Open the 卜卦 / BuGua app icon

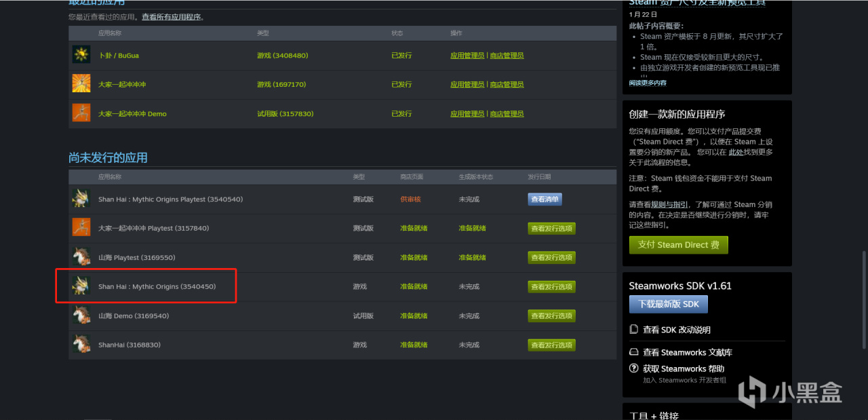click(x=81, y=55)
